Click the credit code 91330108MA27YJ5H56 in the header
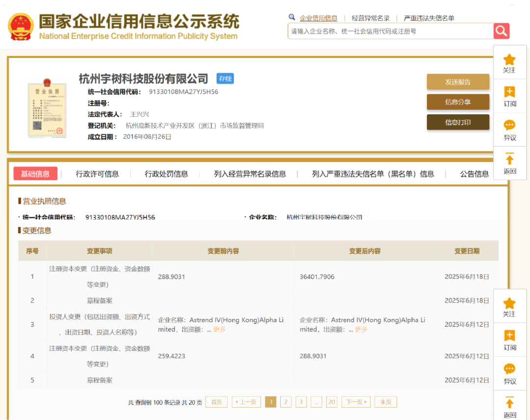This screenshot has height=420, width=530. 184,92
